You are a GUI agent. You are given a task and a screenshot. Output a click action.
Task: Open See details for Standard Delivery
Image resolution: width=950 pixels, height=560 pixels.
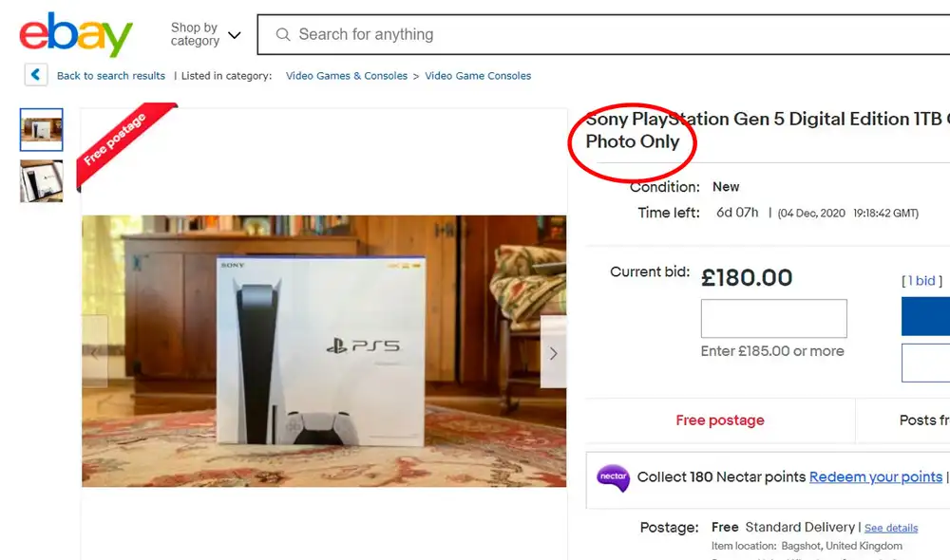[x=891, y=528]
